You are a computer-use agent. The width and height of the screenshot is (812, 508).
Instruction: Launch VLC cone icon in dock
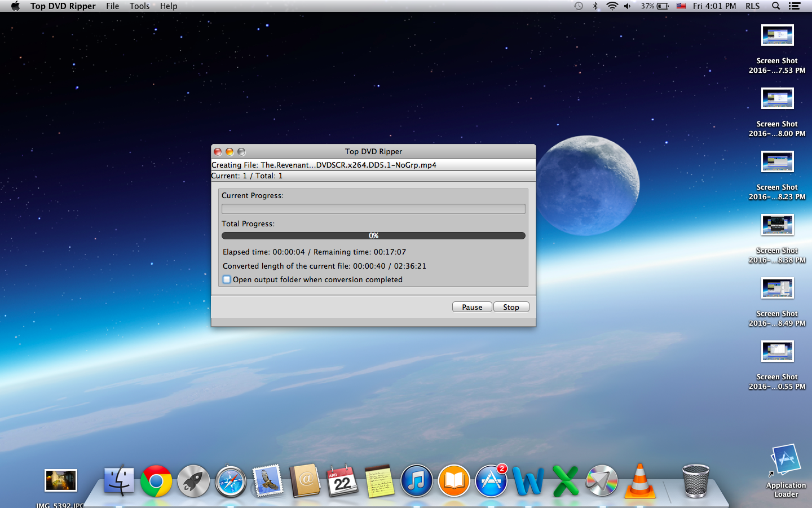pos(639,481)
